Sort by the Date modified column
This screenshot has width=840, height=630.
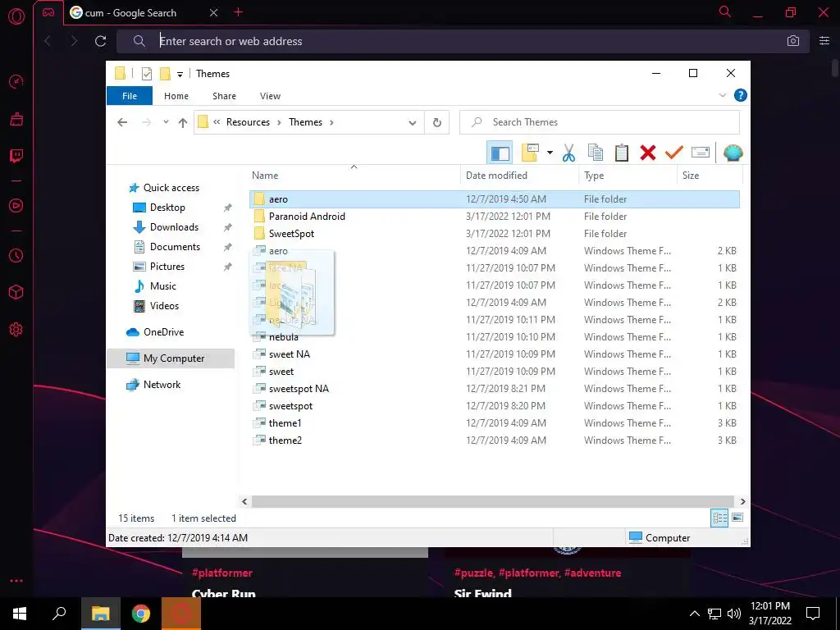tap(519, 176)
